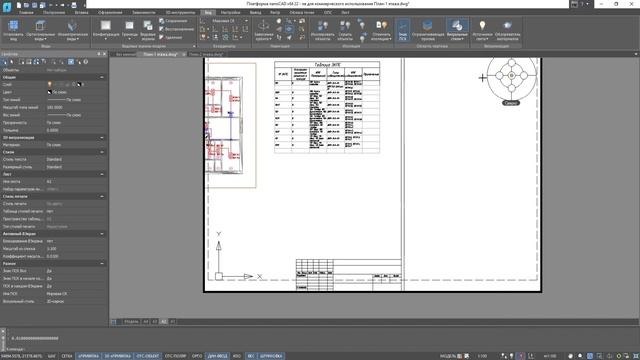Viewport: 640px width, 360px height.
Task: Open 'Источники света' dropdown
Action: [482, 30]
